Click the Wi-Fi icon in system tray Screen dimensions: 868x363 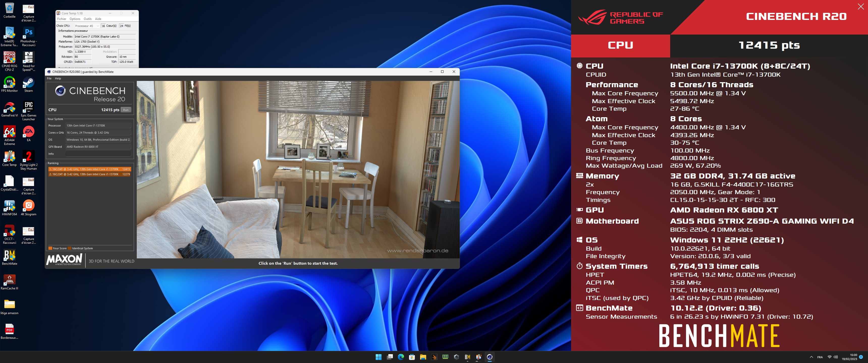click(830, 357)
